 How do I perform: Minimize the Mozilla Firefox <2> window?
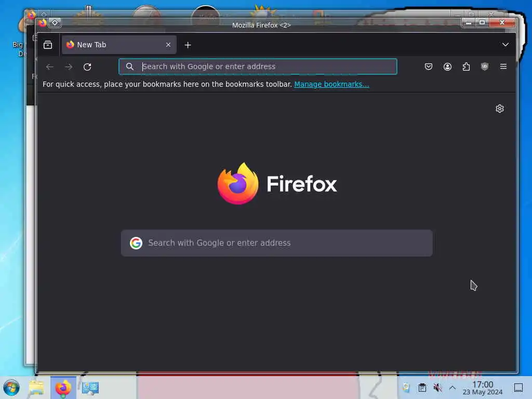[x=469, y=23]
